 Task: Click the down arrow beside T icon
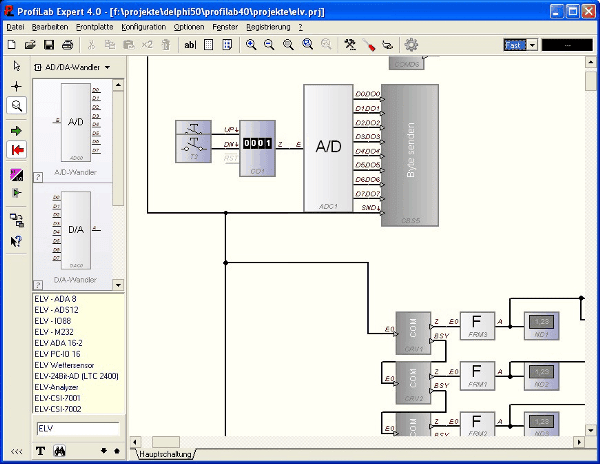pyautogui.click(x=104, y=451)
